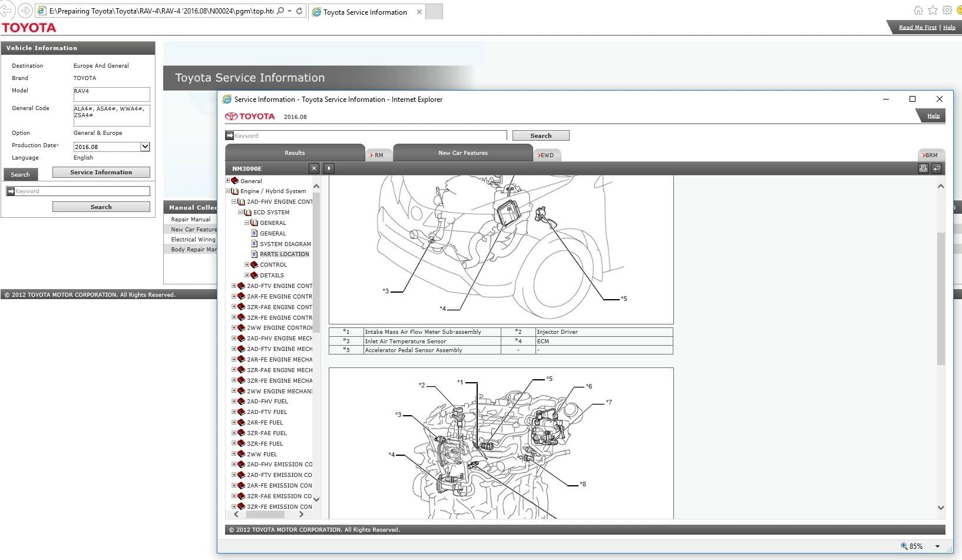Collapse the Engine / Hybrid System node
962x560 pixels.
tap(228, 191)
